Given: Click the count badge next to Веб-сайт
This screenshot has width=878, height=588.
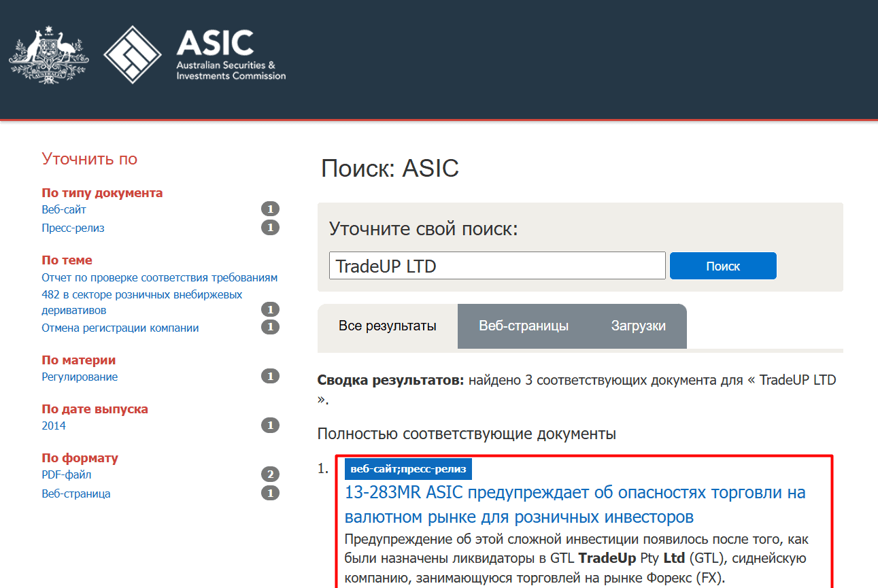Looking at the screenshot, I should point(270,209).
